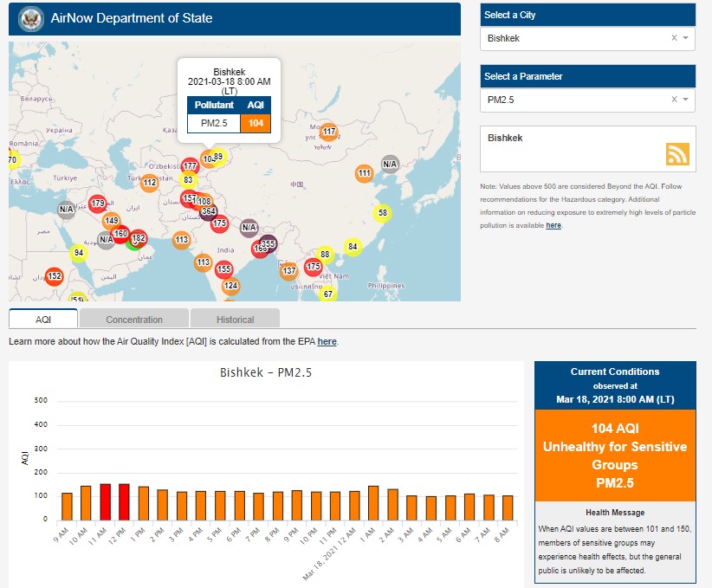Open the orange map marker labeled 111
The width and height of the screenshot is (712, 588).
tap(365, 173)
